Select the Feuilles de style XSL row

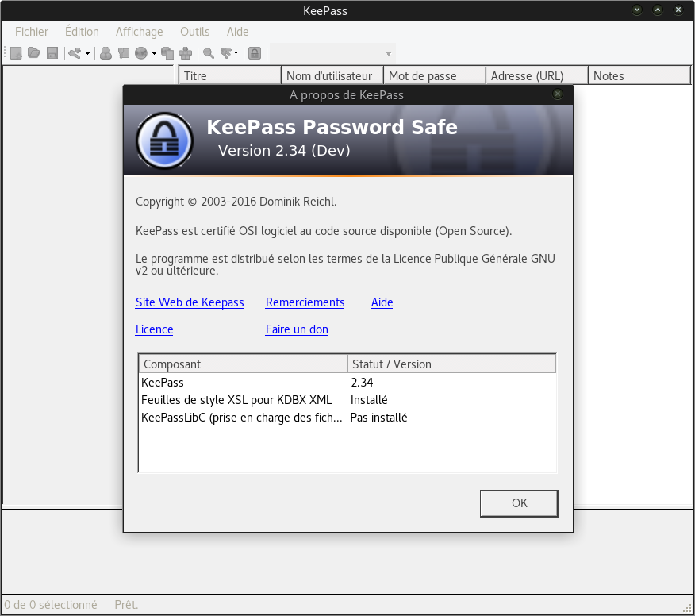point(347,400)
